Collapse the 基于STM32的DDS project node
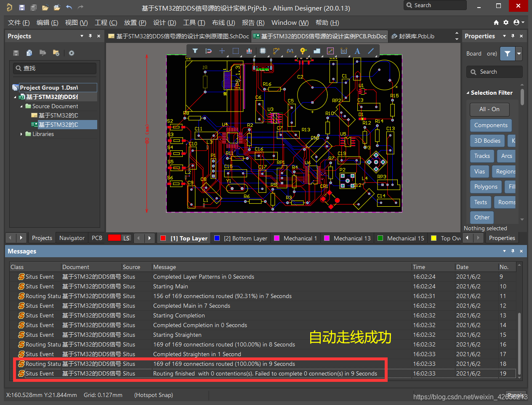 15,97
